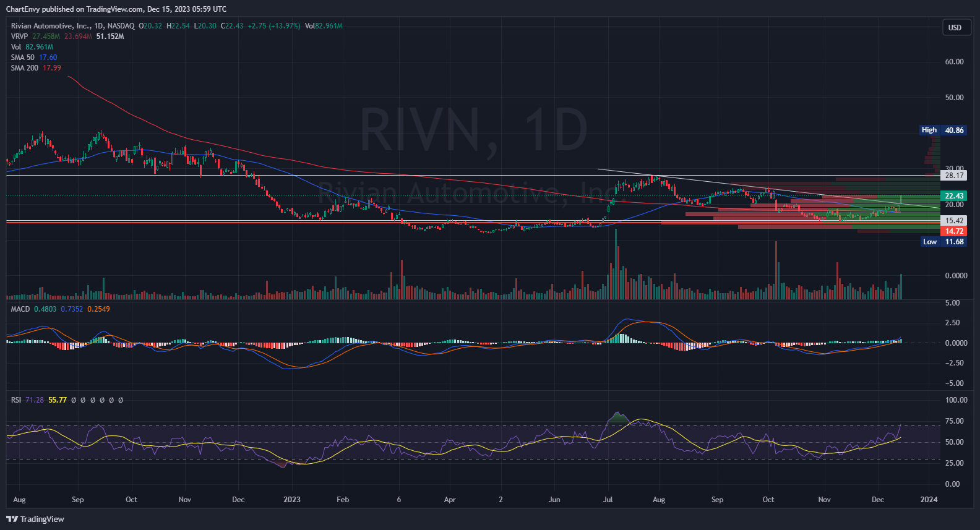Screen dimensions: 980x530
Task: Click the VRVP total value 51.152M
Action: pos(110,36)
